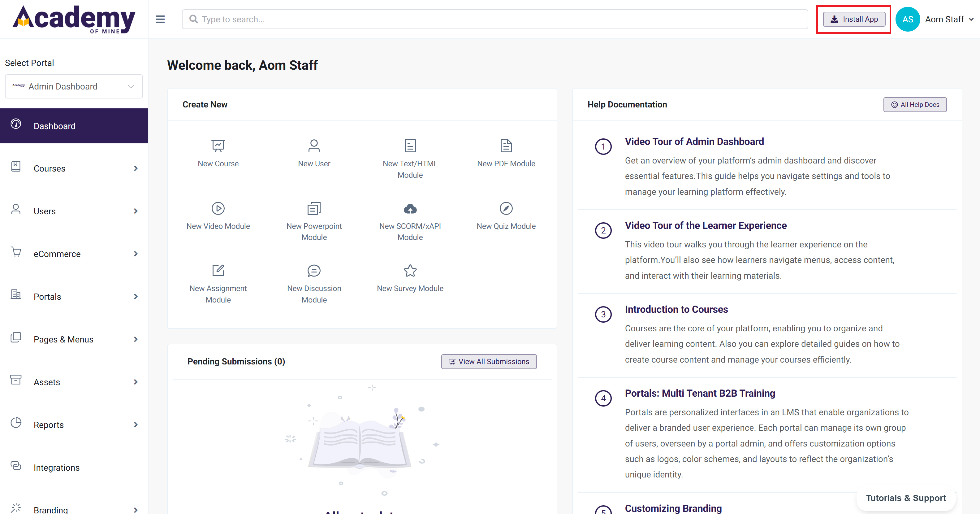
Task: Click the New SCORM/xAPI cloud upload icon
Action: (410, 208)
